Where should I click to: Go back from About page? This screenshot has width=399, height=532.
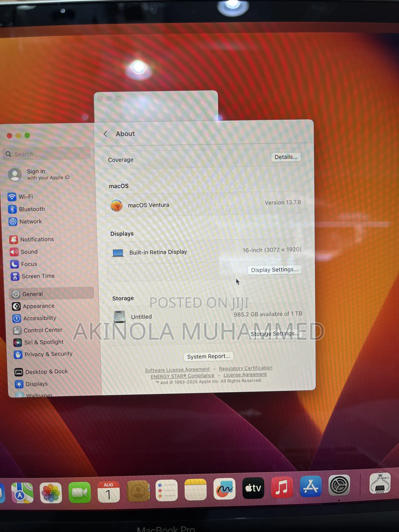[x=105, y=134]
